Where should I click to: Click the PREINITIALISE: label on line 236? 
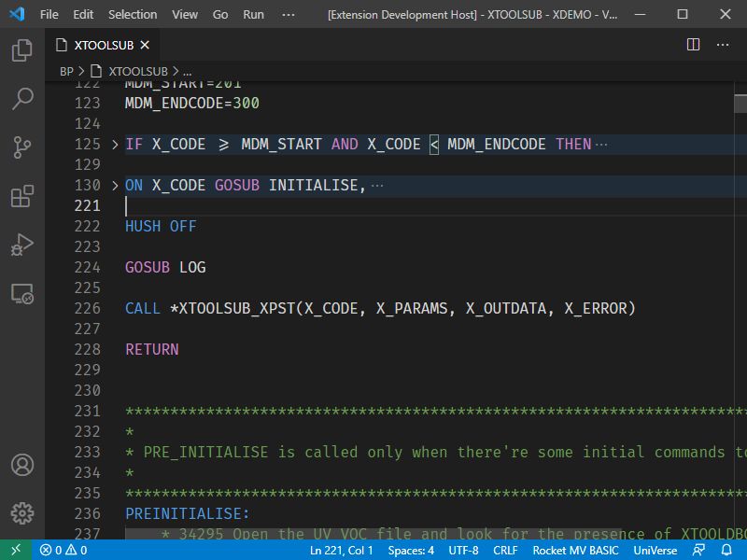(188, 514)
